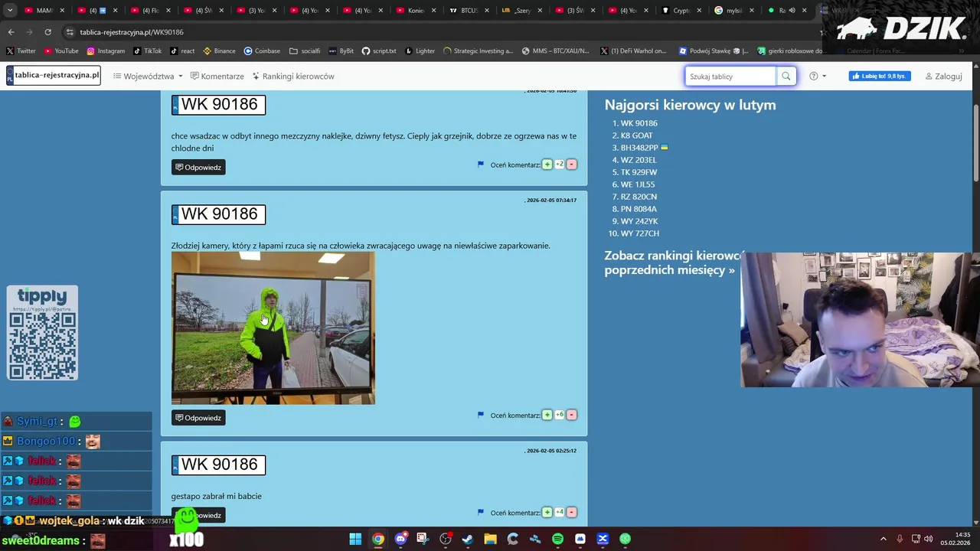
Task: Open the Coinbase bookmark
Action: coord(262,51)
